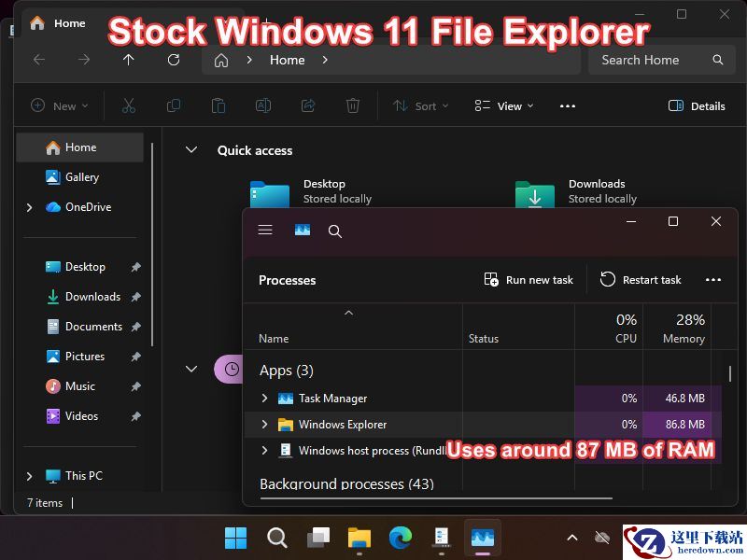Screen dimensions: 747x560
Task: Collapse the Quick access section
Action: (x=191, y=150)
